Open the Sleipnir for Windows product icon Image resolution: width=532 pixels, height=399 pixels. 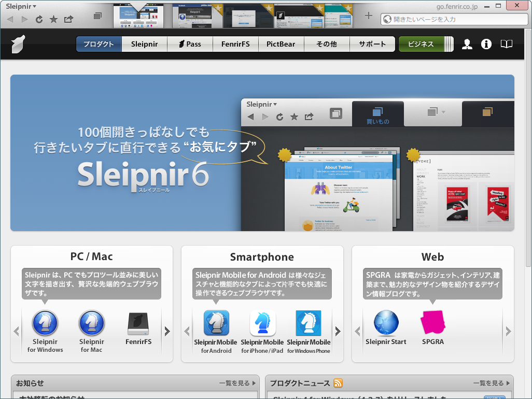click(45, 323)
